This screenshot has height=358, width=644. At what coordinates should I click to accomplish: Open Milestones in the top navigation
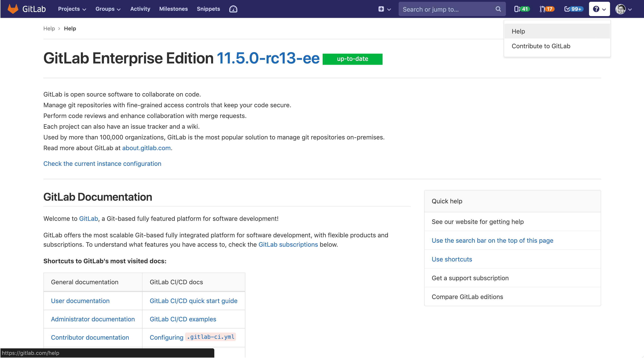coord(173,9)
